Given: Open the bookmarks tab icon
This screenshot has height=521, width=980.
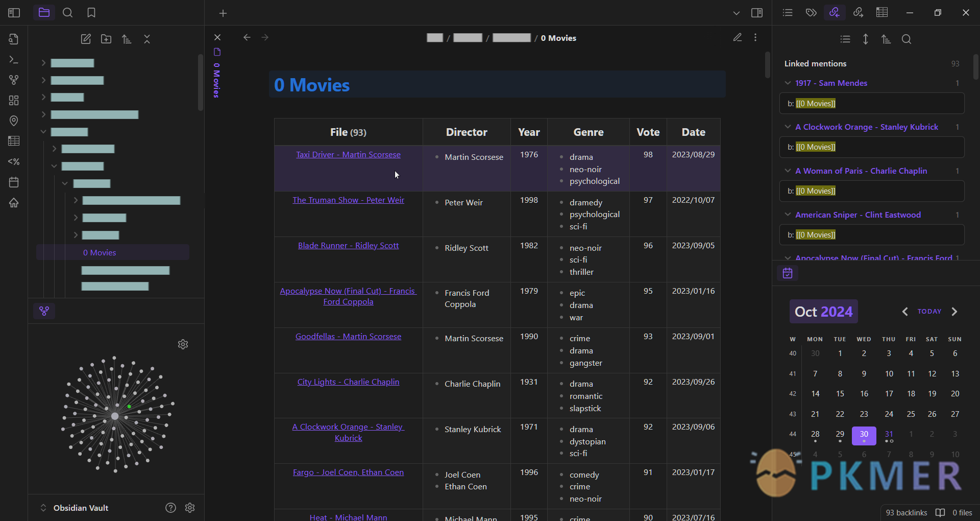Looking at the screenshot, I should [91, 13].
